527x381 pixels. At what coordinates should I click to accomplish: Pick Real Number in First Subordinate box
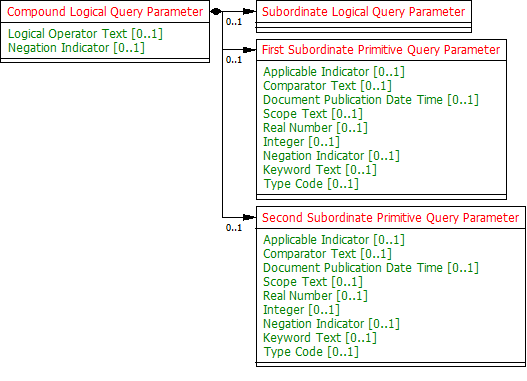315,128
